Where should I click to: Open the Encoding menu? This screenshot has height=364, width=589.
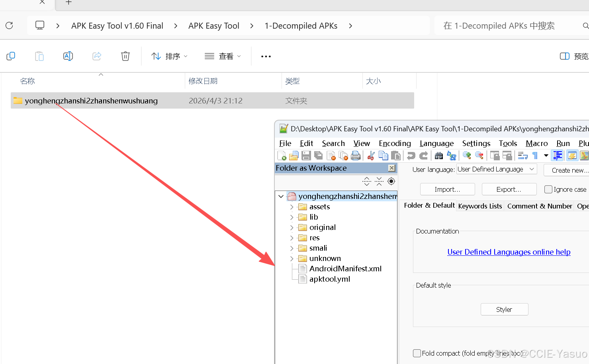[x=395, y=144]
